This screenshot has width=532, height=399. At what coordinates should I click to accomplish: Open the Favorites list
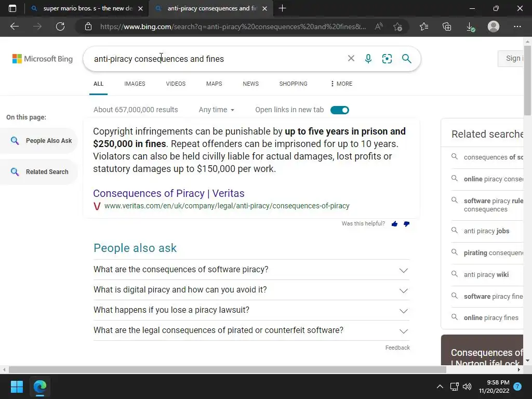(424, 26)
